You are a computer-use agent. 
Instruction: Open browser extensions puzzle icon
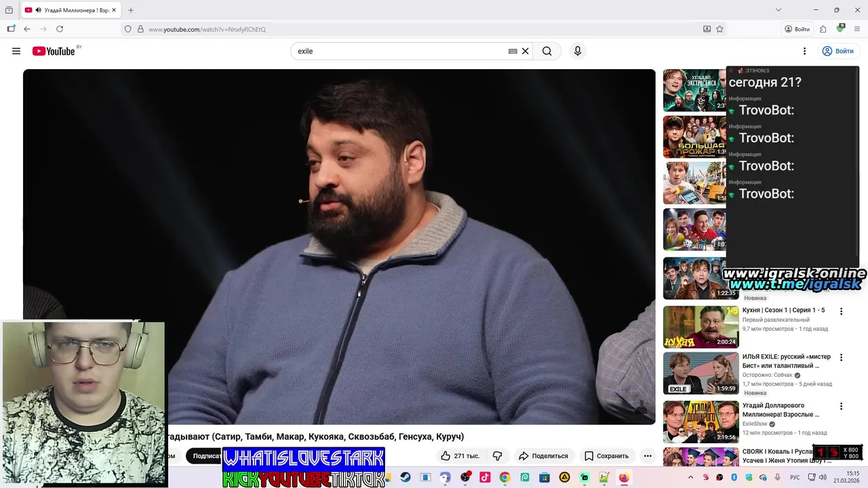pos(823,29)
